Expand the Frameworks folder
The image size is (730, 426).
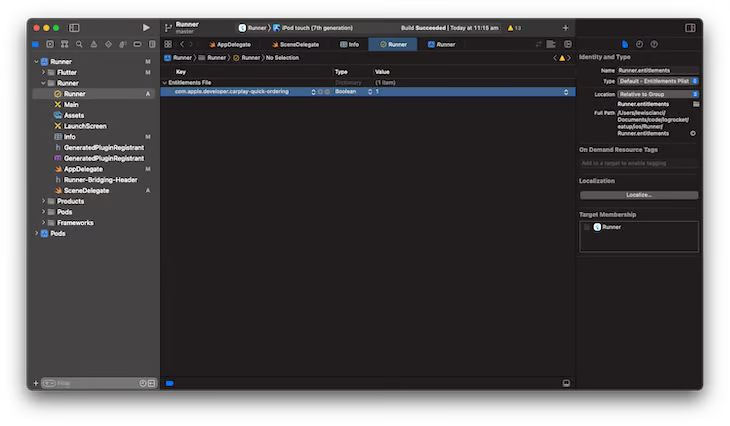[x=43, y=223]
